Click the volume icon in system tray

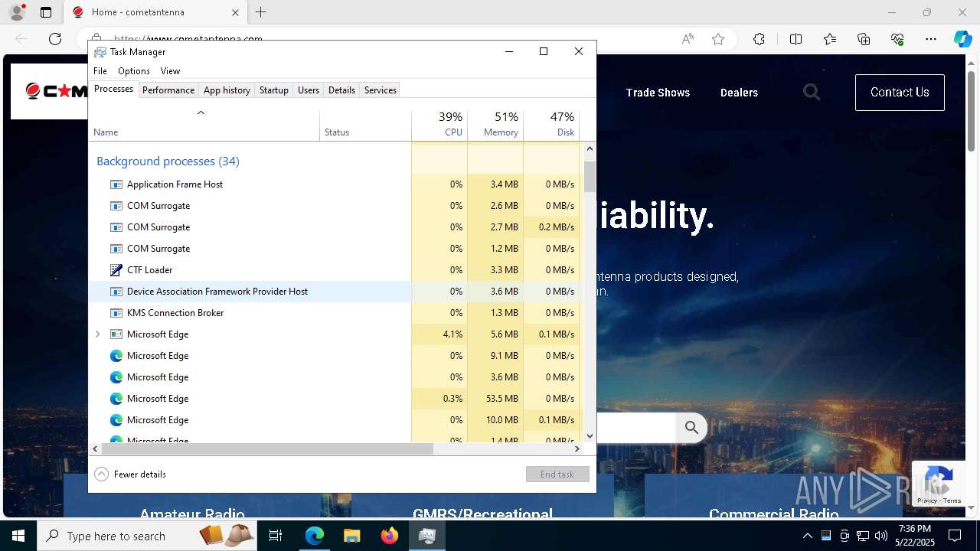[880, 536]
